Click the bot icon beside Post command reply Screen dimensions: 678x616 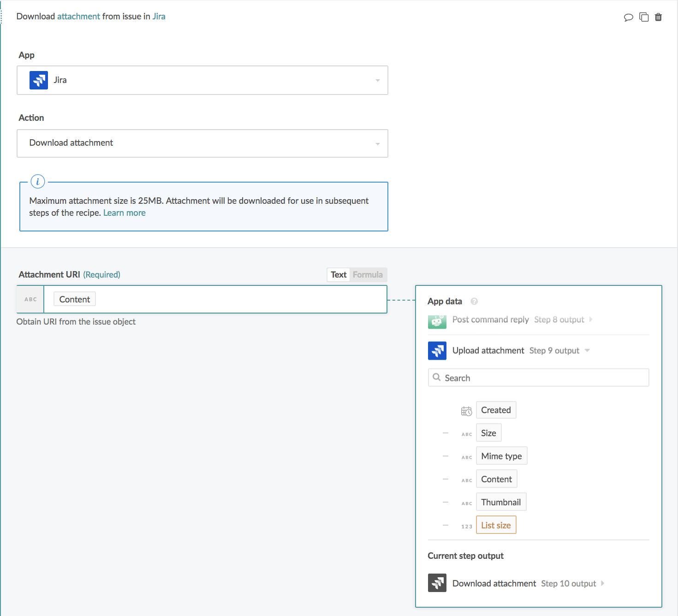pos(437,320)
